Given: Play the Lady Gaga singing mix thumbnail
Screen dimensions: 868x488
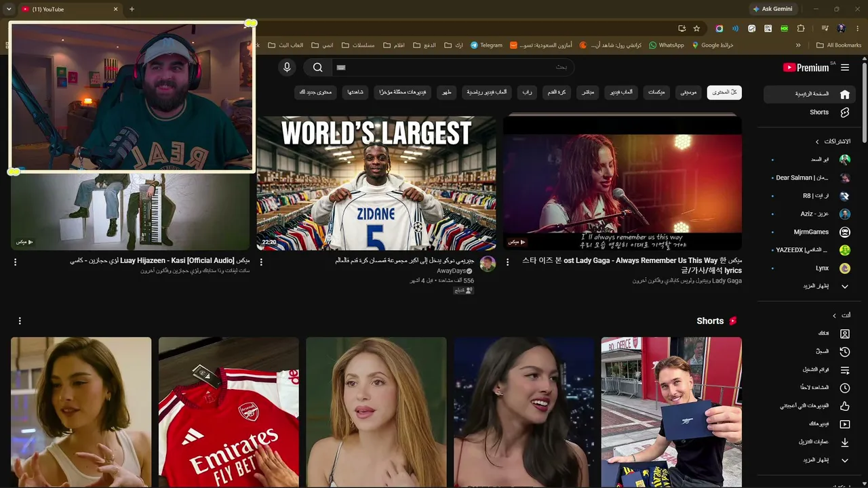Looking at the screenshot, I should (623, 183).
